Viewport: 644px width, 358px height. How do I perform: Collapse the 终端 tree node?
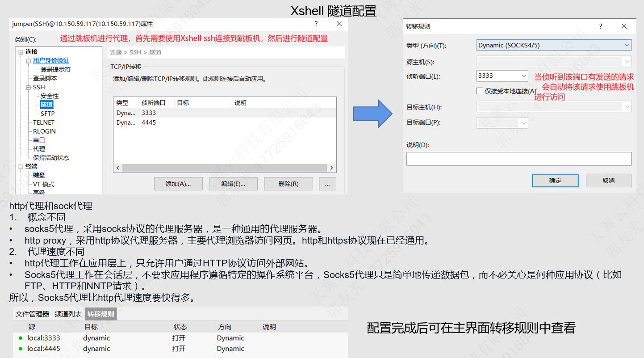21,166
